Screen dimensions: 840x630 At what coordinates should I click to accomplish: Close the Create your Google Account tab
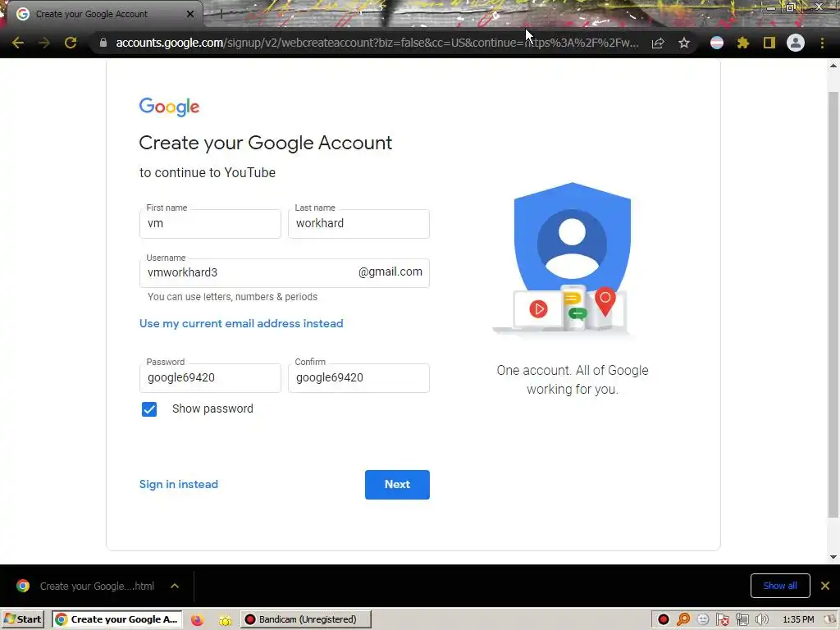coord(190,14)
